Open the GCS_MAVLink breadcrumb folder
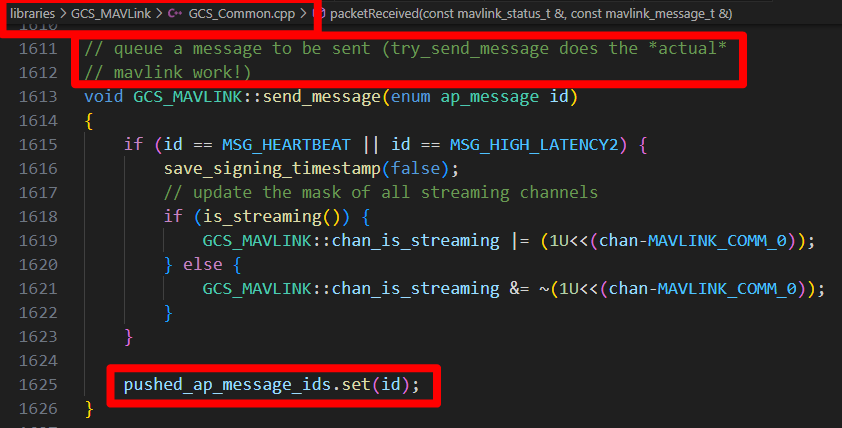Image resolution: width=842 pixels, height=428 pixels. (111, 13)
